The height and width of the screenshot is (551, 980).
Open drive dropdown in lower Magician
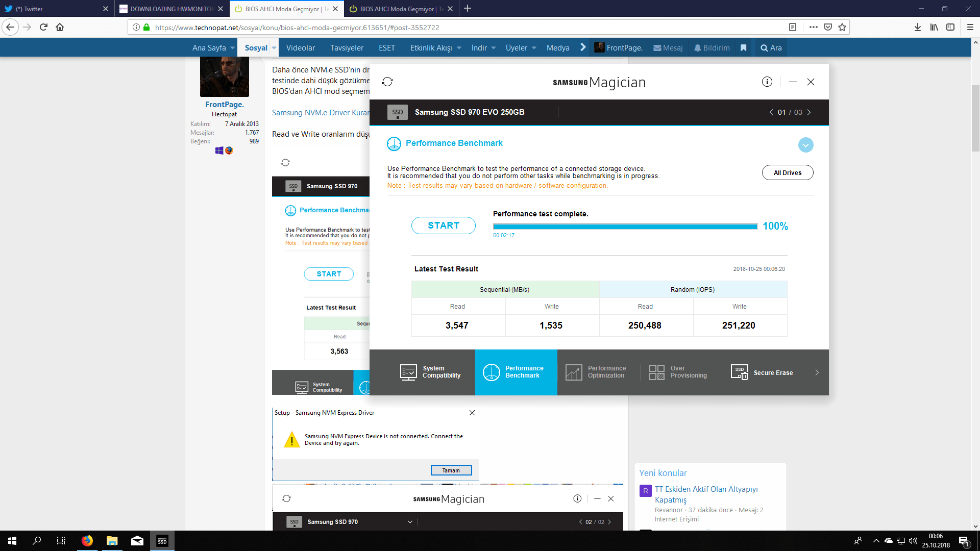coord(409,522)
